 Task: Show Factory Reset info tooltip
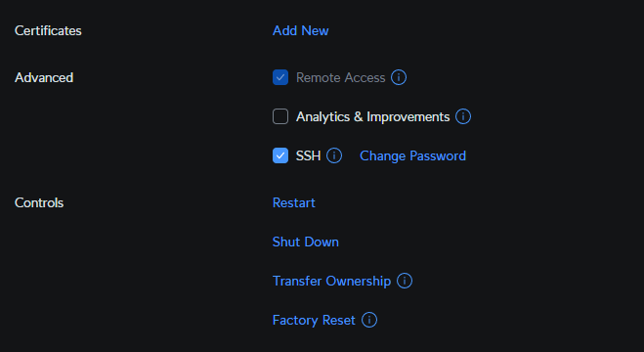point(368,320)
